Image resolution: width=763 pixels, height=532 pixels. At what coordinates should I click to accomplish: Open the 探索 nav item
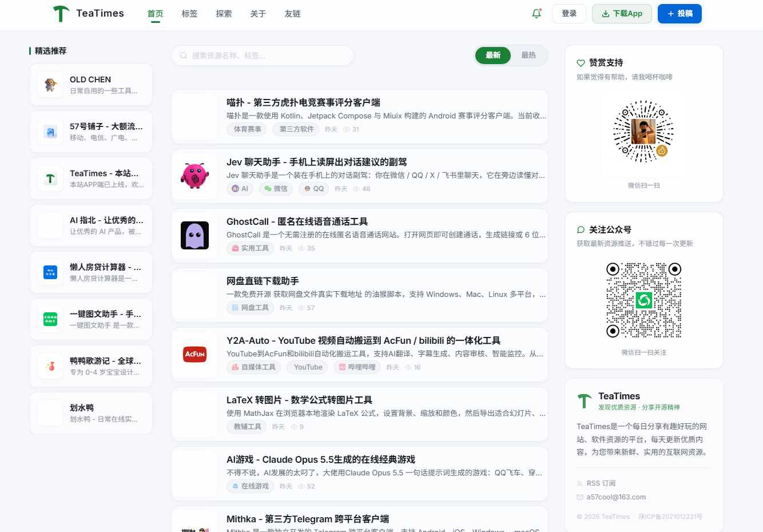click(224, 14)
